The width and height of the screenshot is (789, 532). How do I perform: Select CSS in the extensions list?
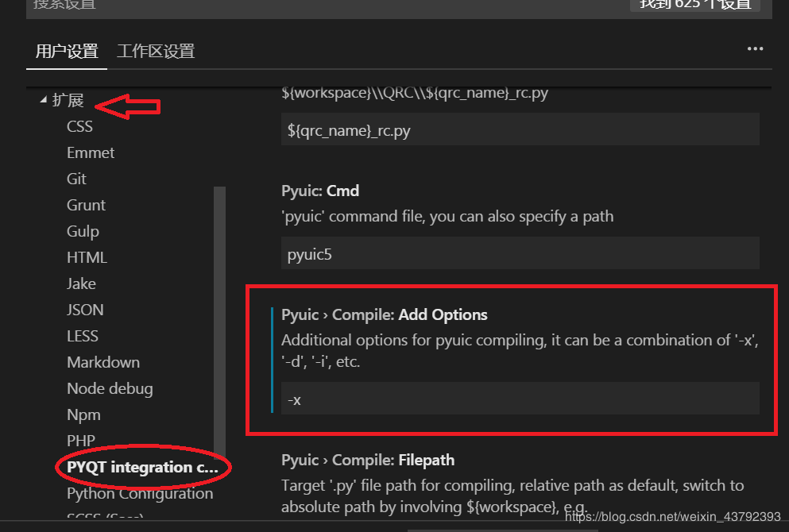click(79, 126)
